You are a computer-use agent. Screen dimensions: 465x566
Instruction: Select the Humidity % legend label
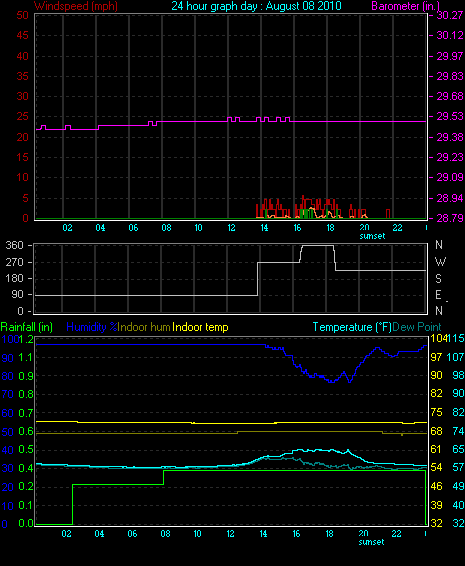92,327
